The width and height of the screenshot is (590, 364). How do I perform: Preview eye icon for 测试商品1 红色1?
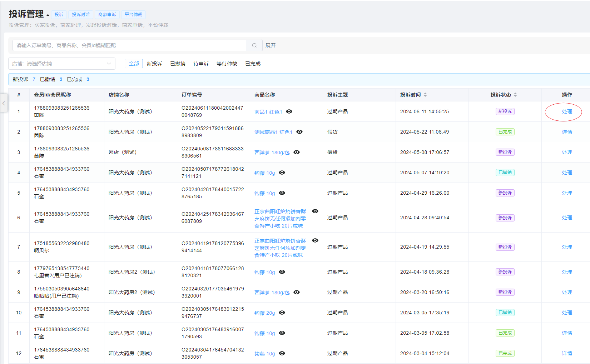point(299,132)
